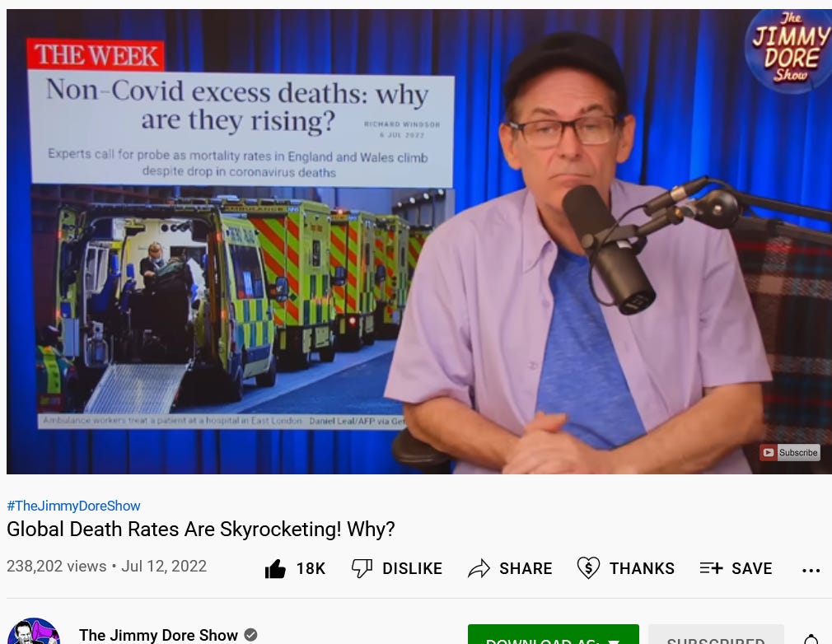Click the Subscribe watermark in video

[789, 452]
